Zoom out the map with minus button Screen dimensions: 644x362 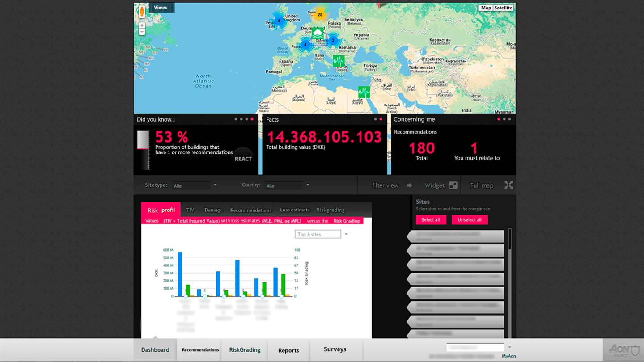pyautogui.click(x=142, y=32)
